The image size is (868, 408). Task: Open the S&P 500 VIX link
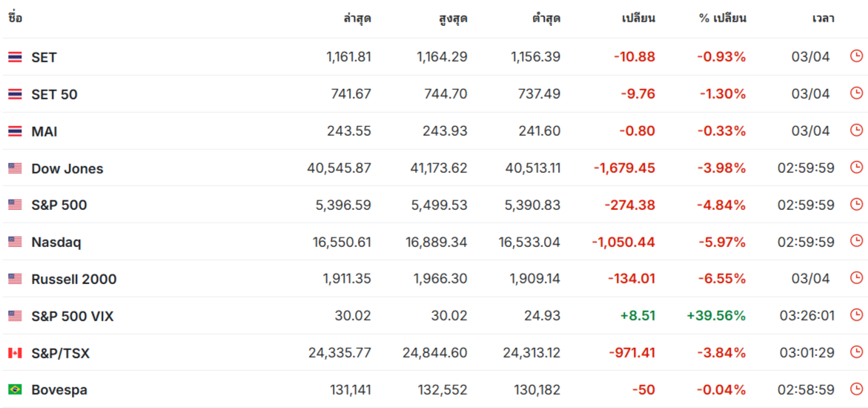[73, 316]
